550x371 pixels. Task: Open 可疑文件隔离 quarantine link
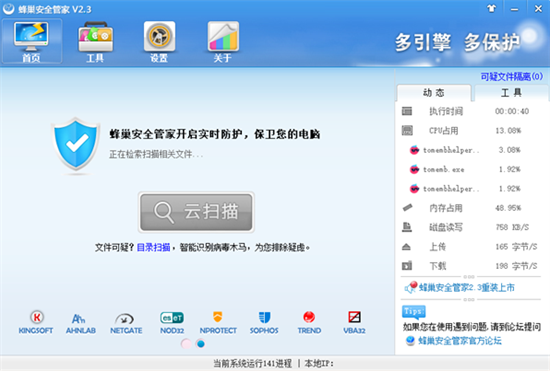point(511,76)
